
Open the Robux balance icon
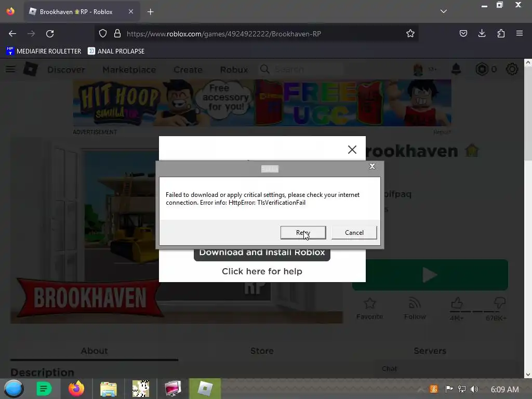click(482, 69)
